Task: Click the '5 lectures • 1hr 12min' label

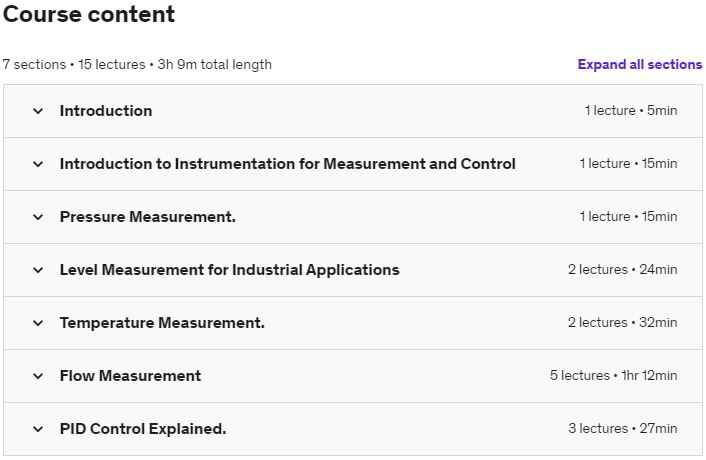Action: click(x=613, y=376)
